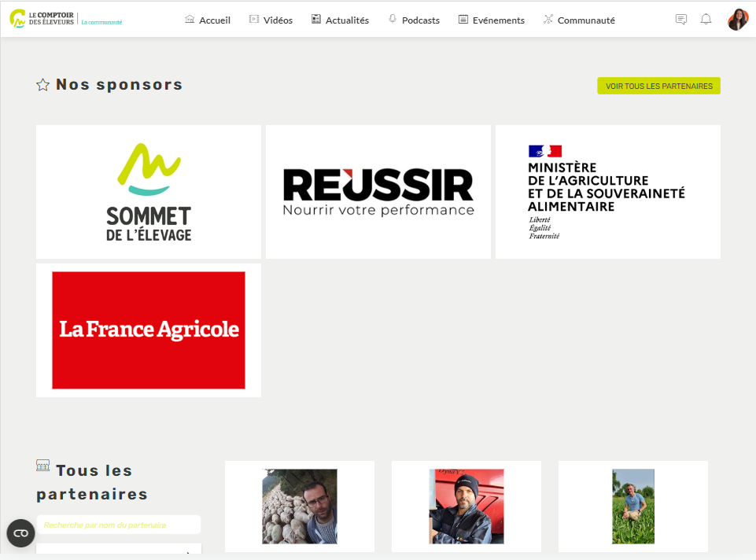Open partner card with sheep flock photo
This screenshot has width=756, height=560.
click(x=300, y=506)
